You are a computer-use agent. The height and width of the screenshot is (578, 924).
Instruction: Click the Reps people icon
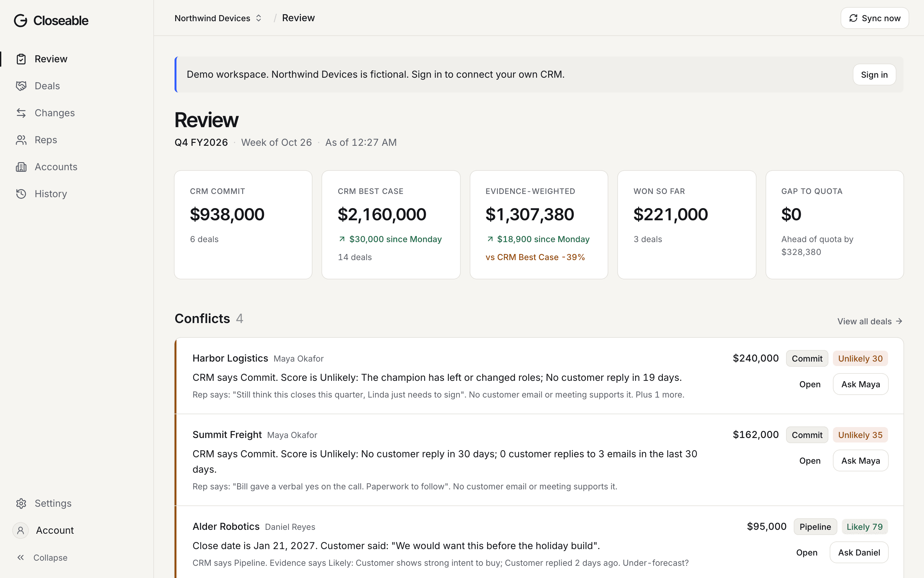point(21,140)
